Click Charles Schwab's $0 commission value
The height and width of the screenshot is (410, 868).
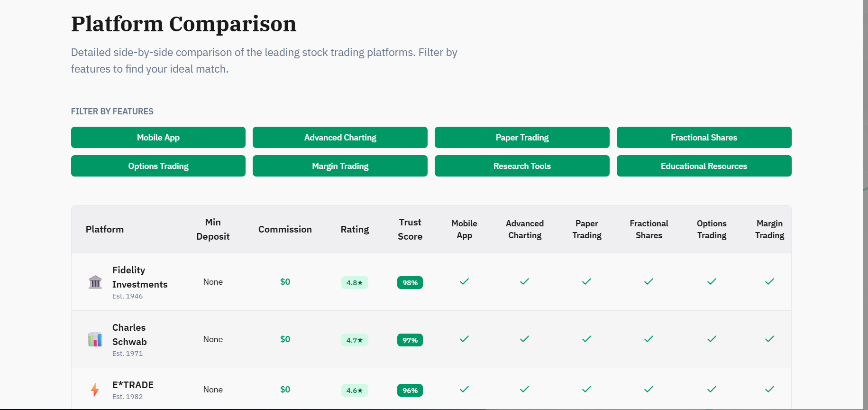pyautogui.click(x=285, y=339)
